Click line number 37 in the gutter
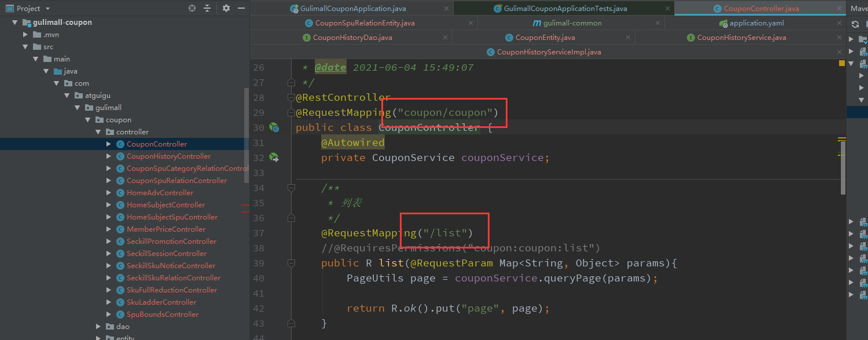 259,233
